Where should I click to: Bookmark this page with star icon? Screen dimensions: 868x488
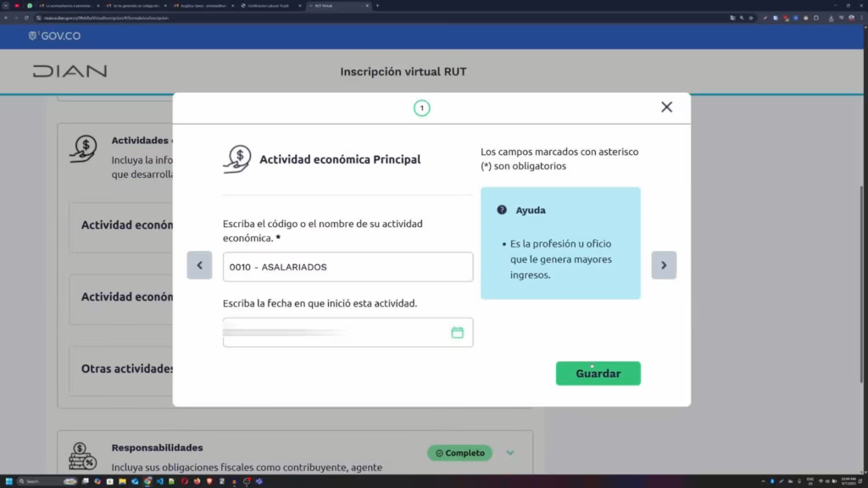751,18
